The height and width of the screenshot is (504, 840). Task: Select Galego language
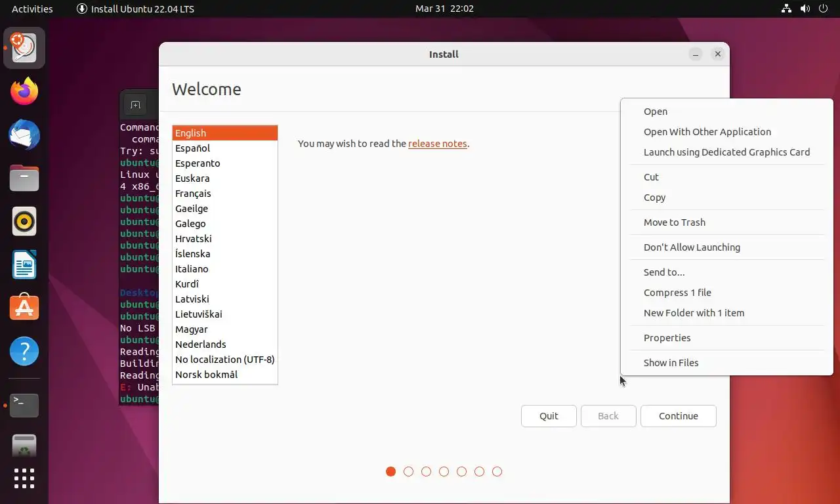225,224
